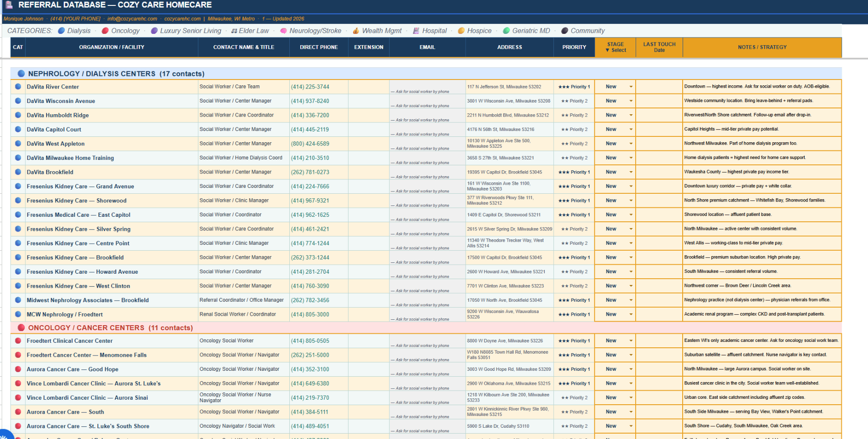Click phone number (262) 251-5000
This screenshot has width=868, height=439.
[310, 355]
